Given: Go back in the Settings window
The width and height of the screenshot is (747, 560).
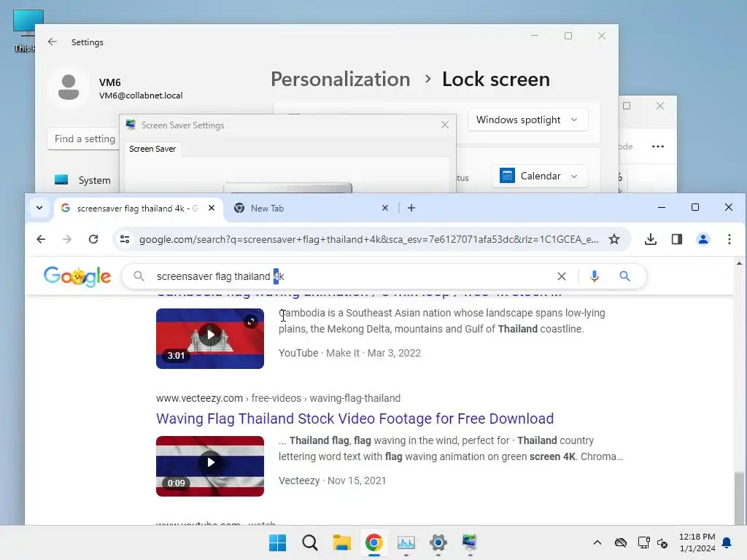Looking at the screenshot, I should tap(53, 42).
